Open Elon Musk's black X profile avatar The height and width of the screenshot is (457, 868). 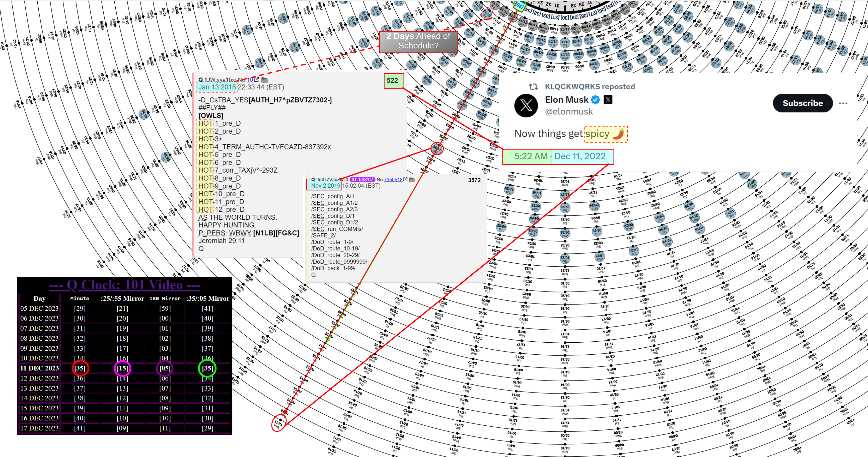tap(526, 106)
